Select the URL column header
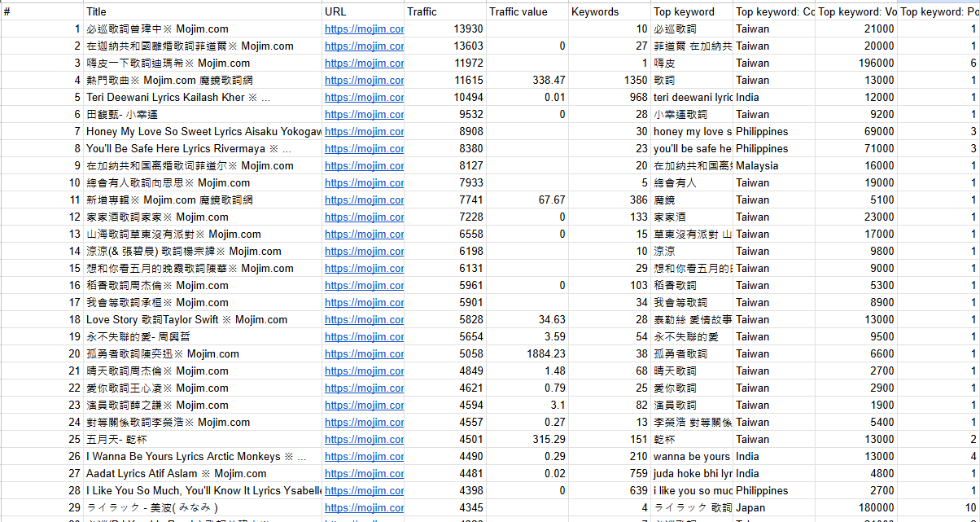Image resolution: width=980 pixels, height=522 pixels. pyautogui.click(x=363, y=11)
